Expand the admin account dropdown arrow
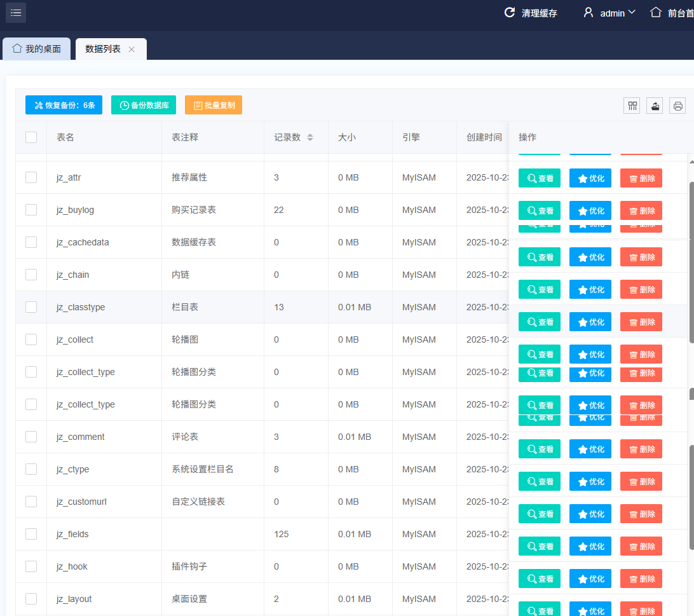 coord(632,13)
